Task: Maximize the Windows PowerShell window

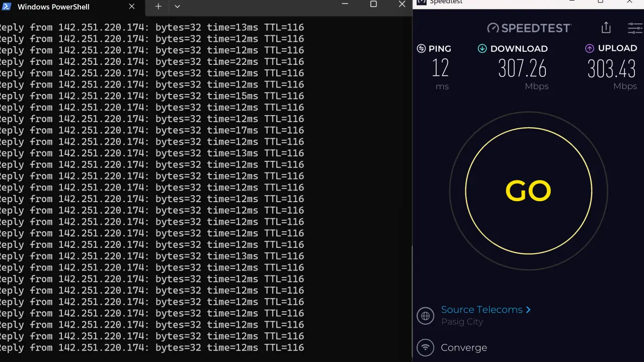Action: [373, 4]
